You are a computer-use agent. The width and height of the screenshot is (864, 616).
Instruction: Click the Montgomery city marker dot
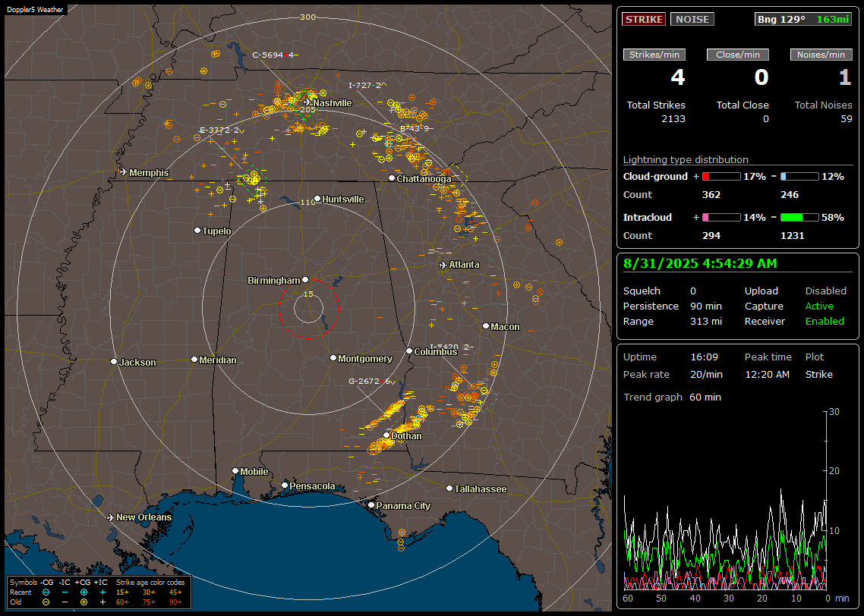point(333,358)
